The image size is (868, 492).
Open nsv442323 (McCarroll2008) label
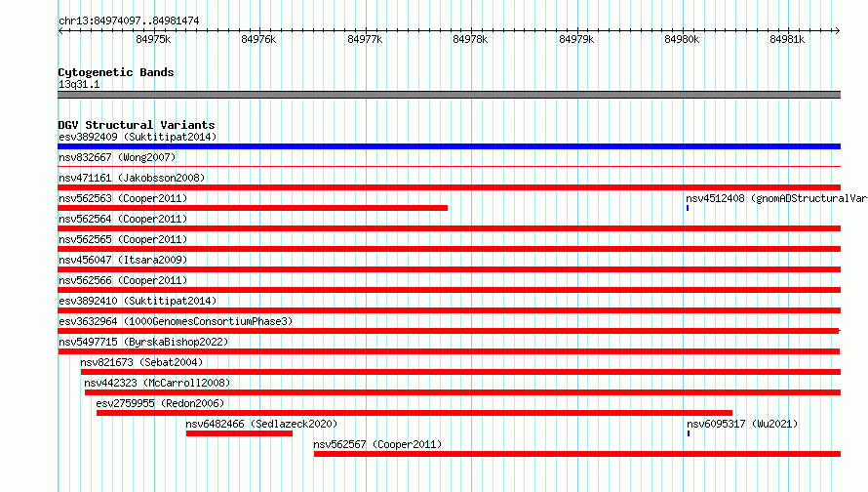[x=157, y=383]
